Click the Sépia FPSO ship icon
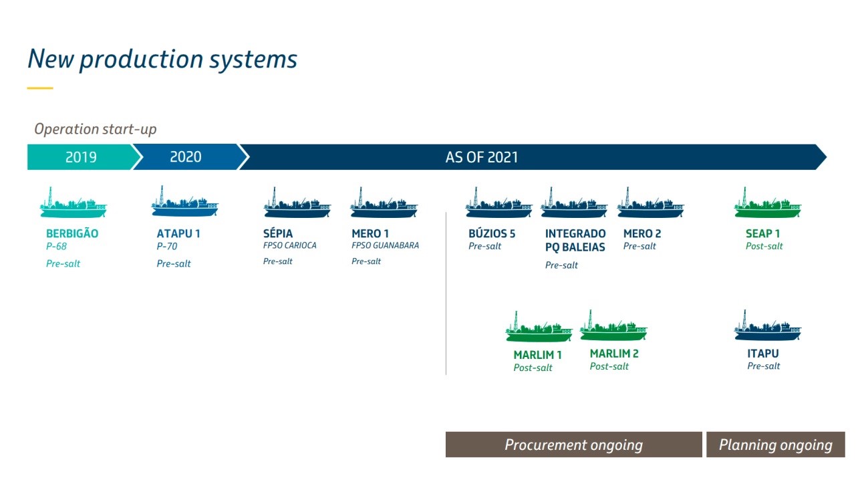 (297, 203)
